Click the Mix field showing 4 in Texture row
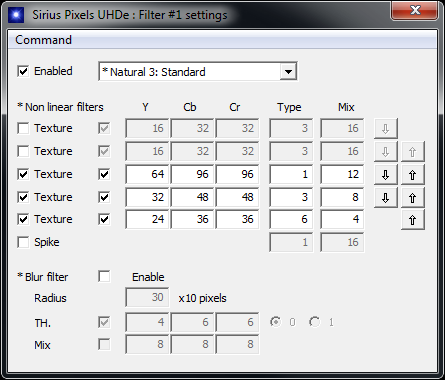445x380 pixels. [342, 219]
